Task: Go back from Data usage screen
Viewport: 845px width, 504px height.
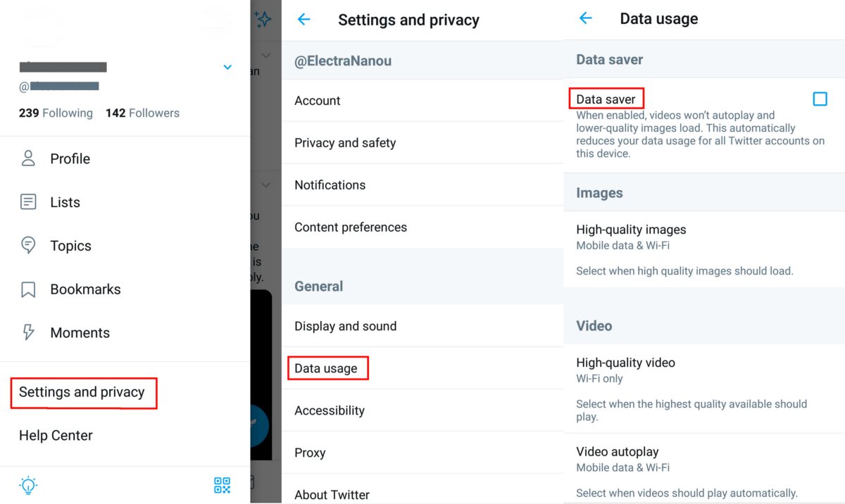Action: coord(586,19)
